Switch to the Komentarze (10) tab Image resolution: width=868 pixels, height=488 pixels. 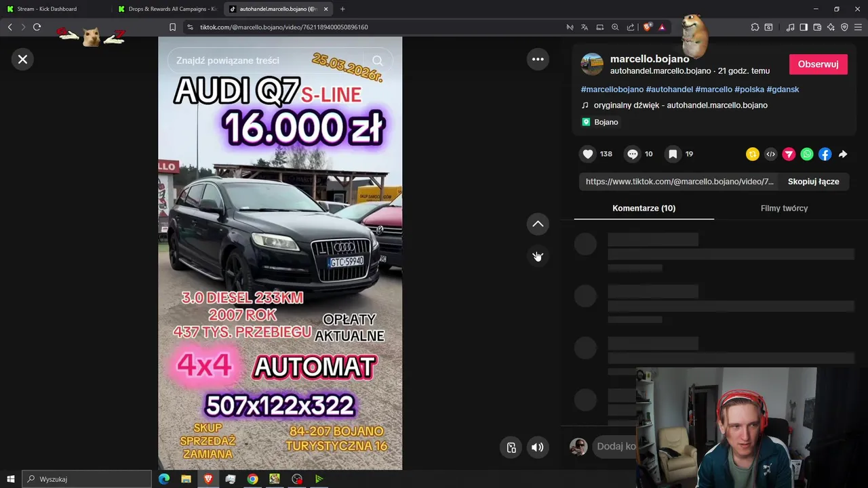[x=644, y=208]
